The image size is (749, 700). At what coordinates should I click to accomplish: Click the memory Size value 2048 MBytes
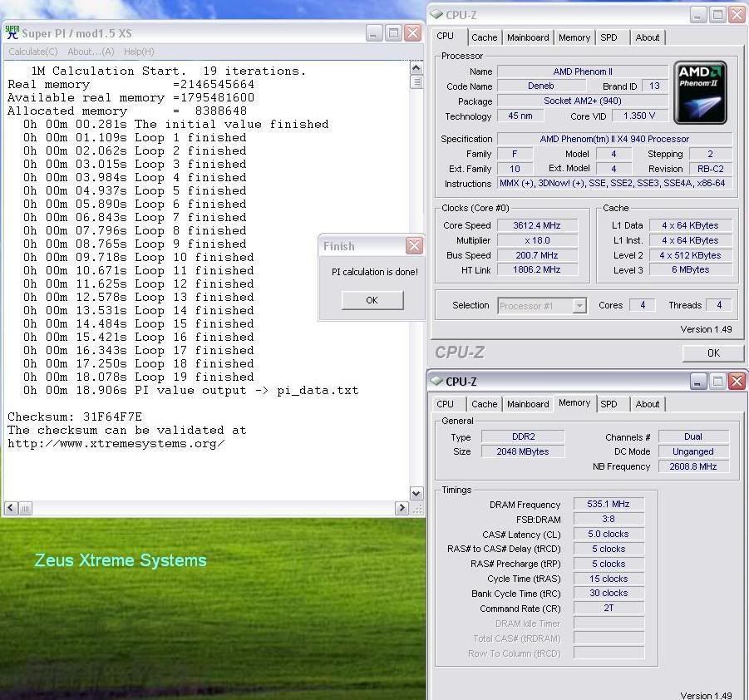click(x=523, y=451)
